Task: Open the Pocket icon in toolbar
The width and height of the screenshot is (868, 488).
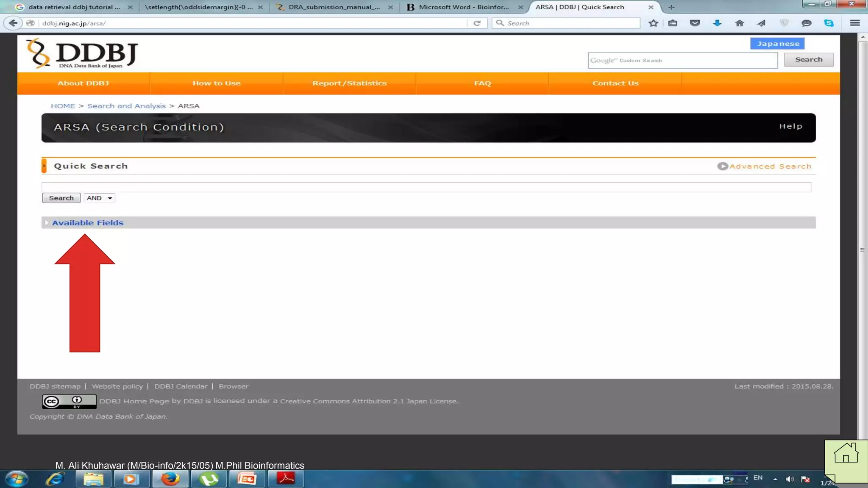Action: pos(695,23)
